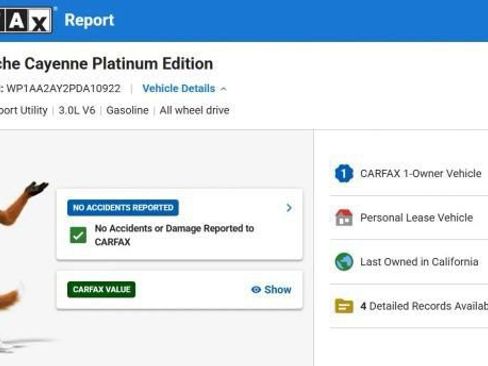488x366 pixels.
Task: Click the 3.0L V6 engine text
Action: click(77, 110)
